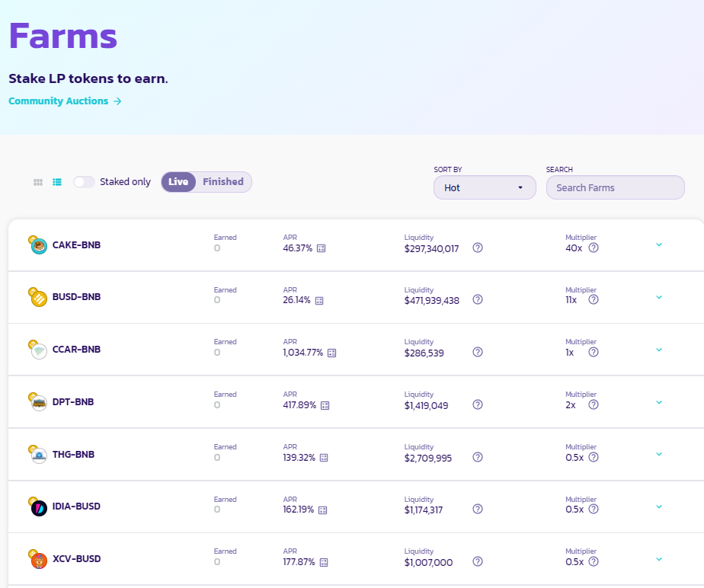Screen dimensions: 704x588
Task: Show multiplier help for BUSD-BNB 11x
Action: [x=594, y=299]
